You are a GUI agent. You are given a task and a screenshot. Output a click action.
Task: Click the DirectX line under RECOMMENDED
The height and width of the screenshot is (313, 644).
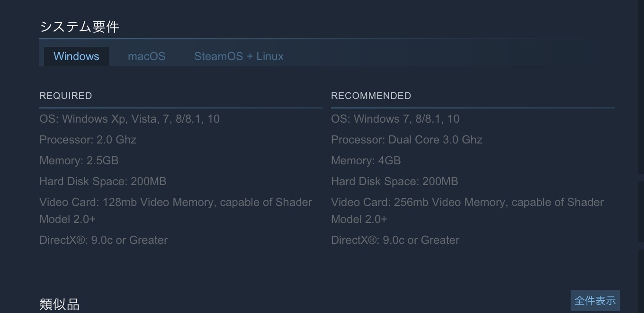click(x=395, y=240)
